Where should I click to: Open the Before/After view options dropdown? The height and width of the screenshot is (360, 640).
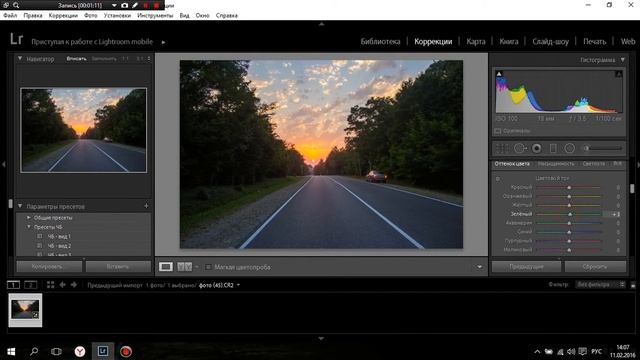[197, 267]
